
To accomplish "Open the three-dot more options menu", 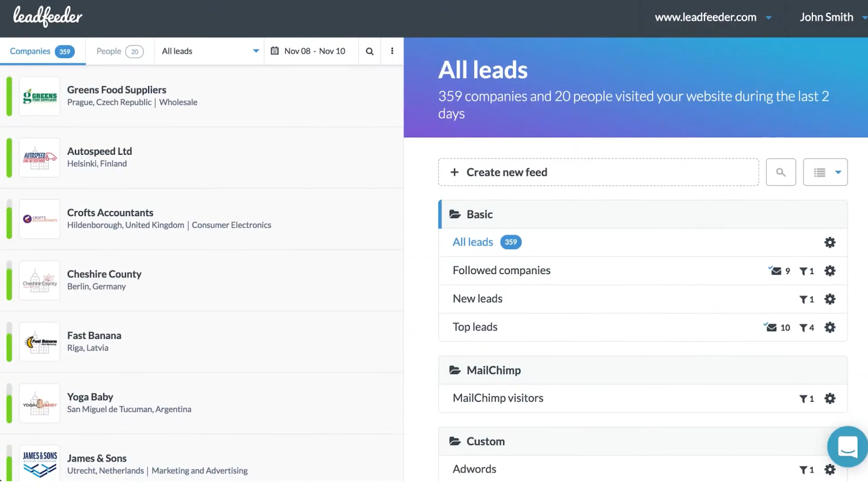I will pos(392,51).
